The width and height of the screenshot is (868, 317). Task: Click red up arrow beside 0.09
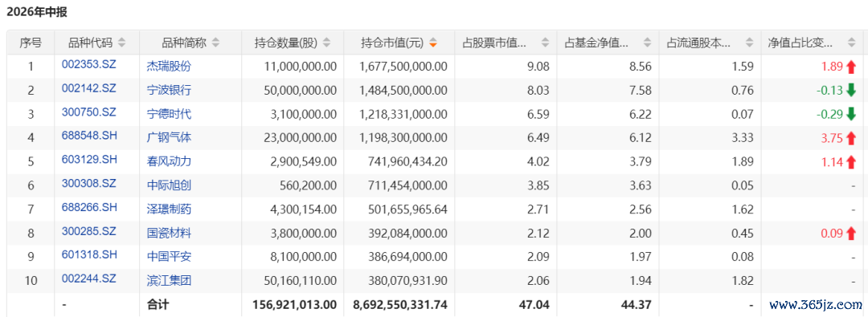pyautogui.click(x=851, y=234)
